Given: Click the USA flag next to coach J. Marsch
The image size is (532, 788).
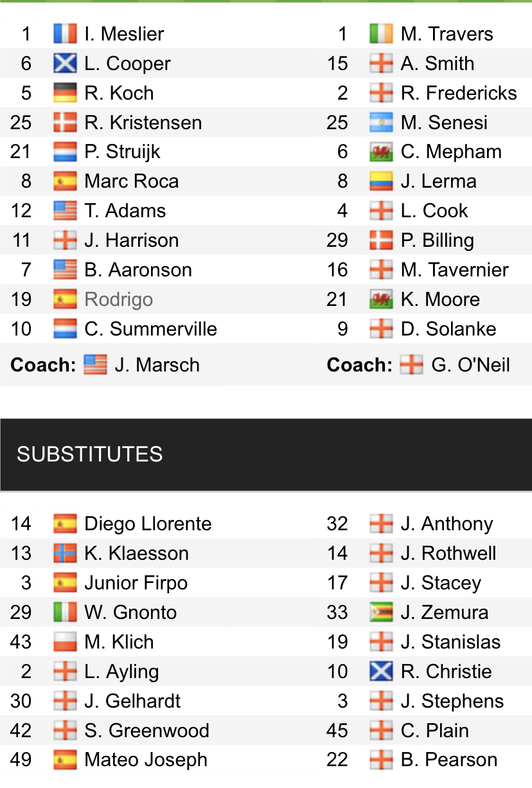Looking at the screenshot, I should tap(95, 365).
